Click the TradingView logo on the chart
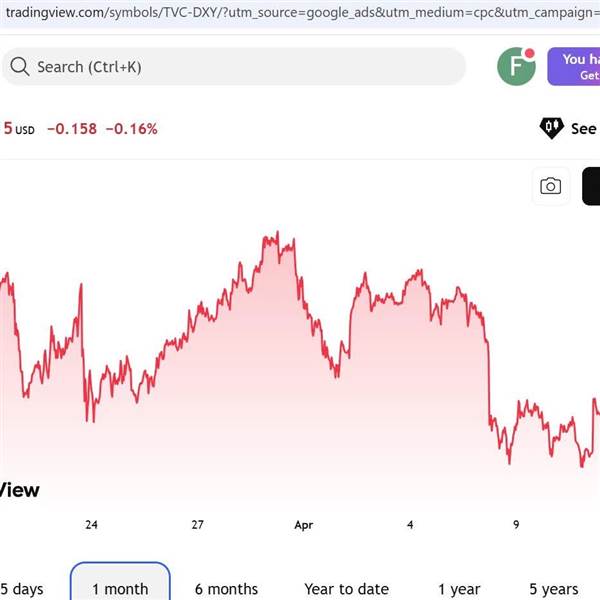Viewport: 600px width, 600px height. pyautogui.click(x=18, y=489)
